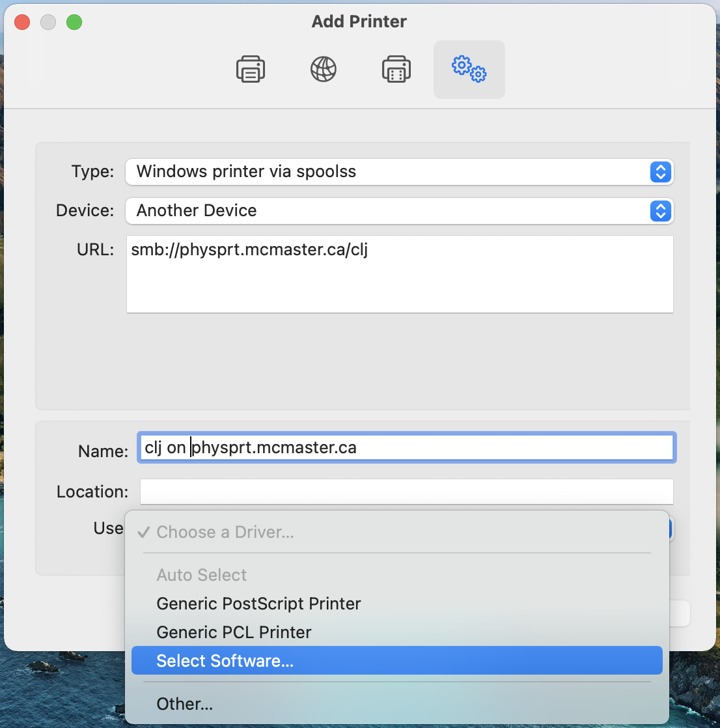Click the empty Location field
The width and height of the screenshot is (720, 728).
(x=406, y=492)
